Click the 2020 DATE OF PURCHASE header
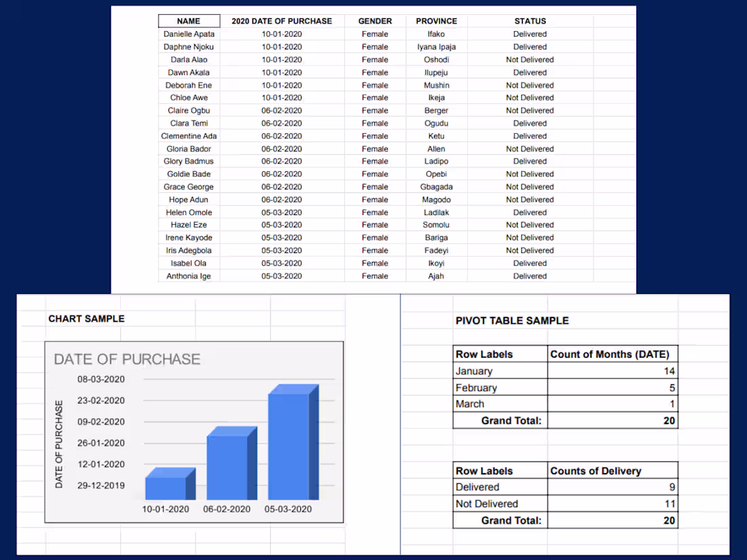The image size is (747, 560). (x=281, y=20)
